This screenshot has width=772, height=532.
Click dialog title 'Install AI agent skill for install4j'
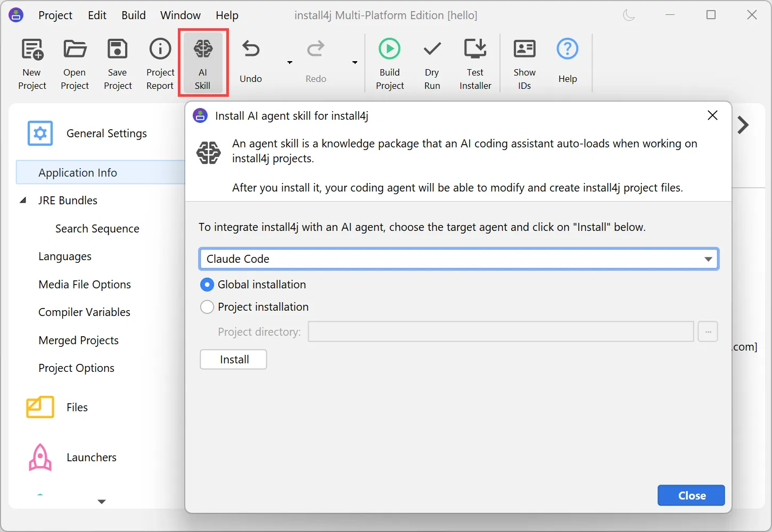(x=292, y=116)
